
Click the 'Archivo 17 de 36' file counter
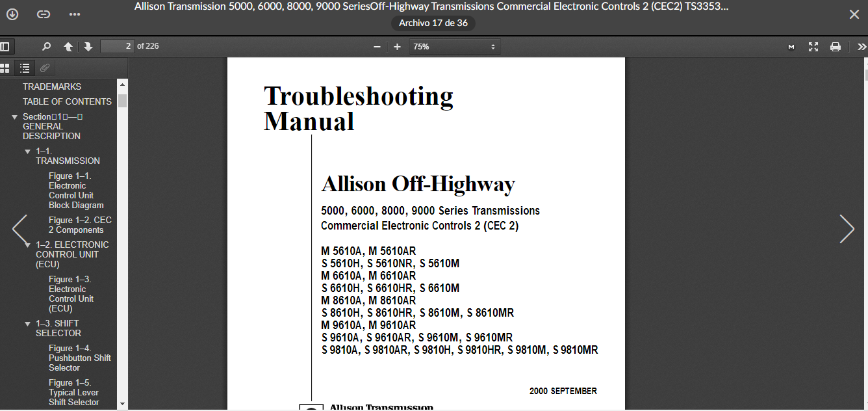433,23
